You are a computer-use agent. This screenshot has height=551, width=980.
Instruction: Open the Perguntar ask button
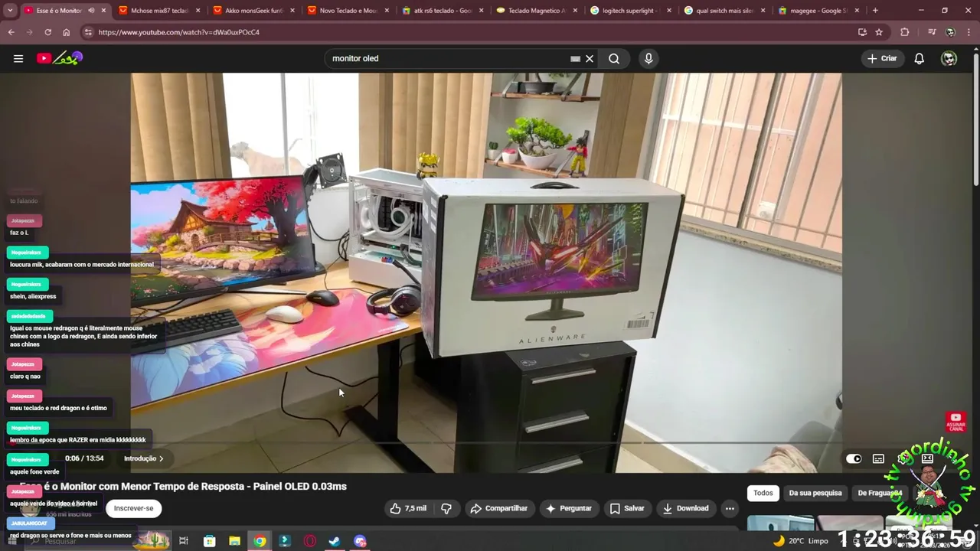click(568, 508)
